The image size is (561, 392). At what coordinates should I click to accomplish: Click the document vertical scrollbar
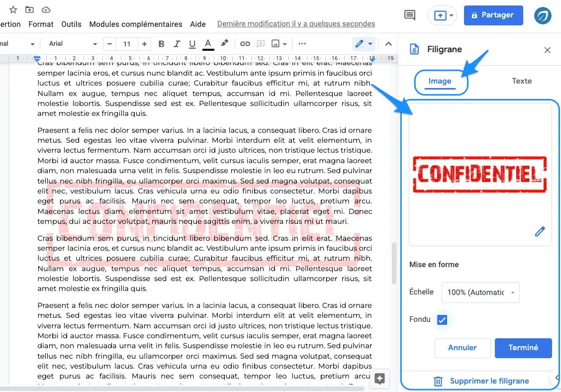pyautogui.click(x=394, y=263)
